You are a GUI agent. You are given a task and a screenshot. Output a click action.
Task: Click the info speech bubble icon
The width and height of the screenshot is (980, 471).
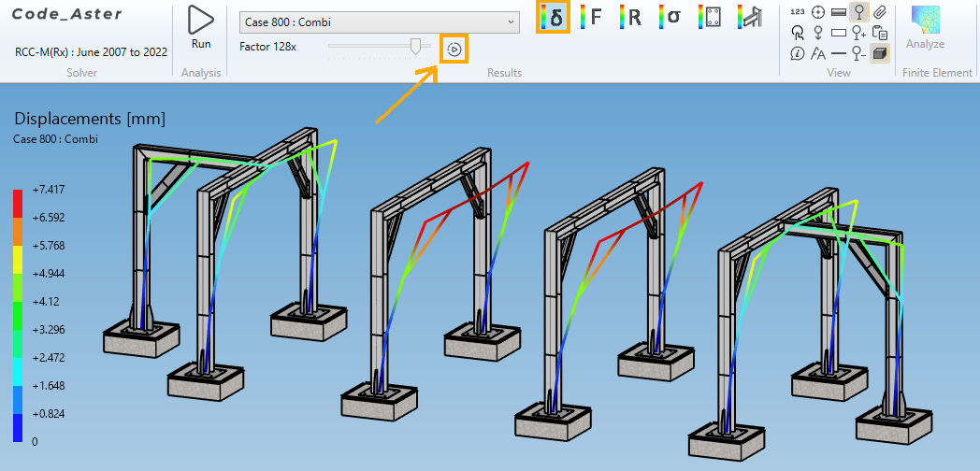798,53
